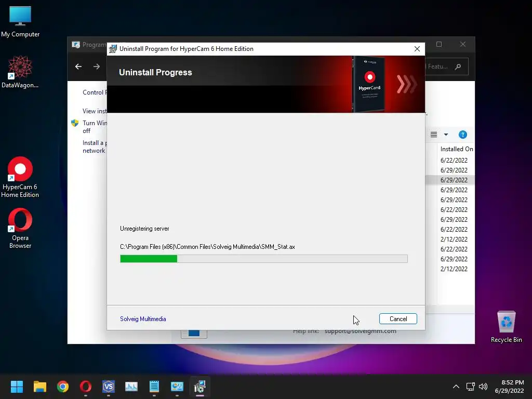Click the uninstall progress bar
The height and width of the screenshot is (399, 532).
point(263,259)
